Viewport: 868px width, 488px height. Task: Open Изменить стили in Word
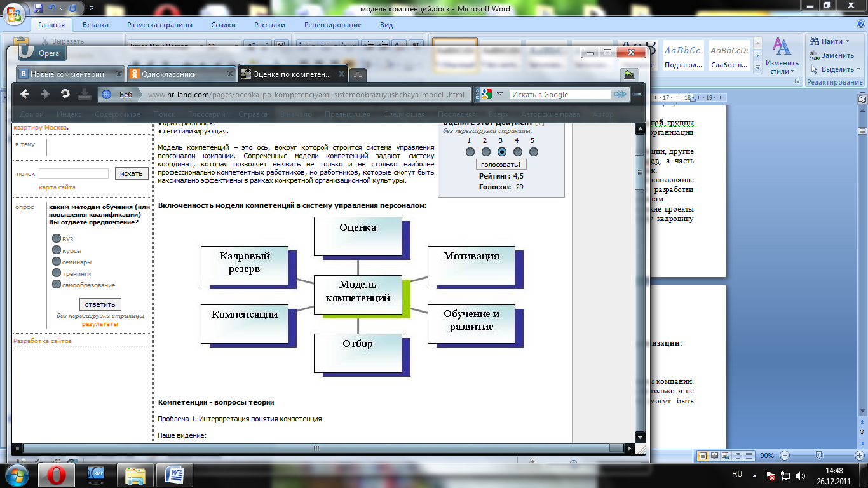pyautogui.click(x=782, y=56)
